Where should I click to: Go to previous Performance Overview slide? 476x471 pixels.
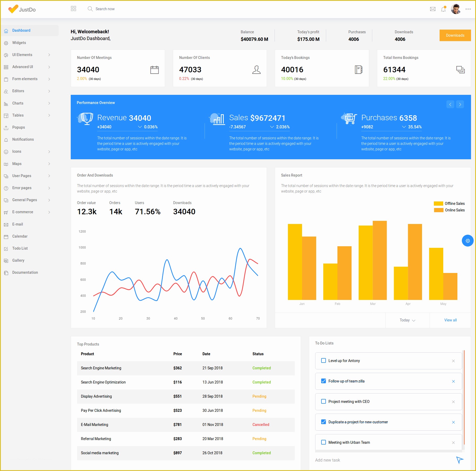450,104
